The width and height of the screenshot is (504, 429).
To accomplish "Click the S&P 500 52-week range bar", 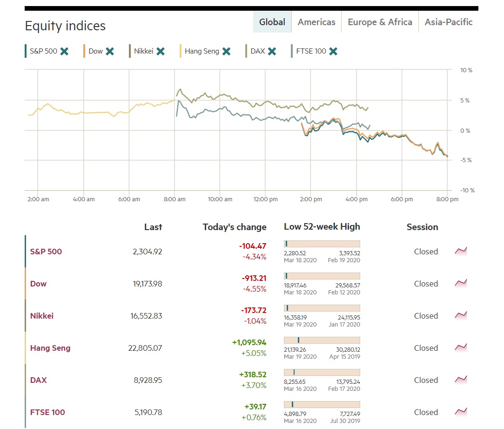I will click(322, 244).
